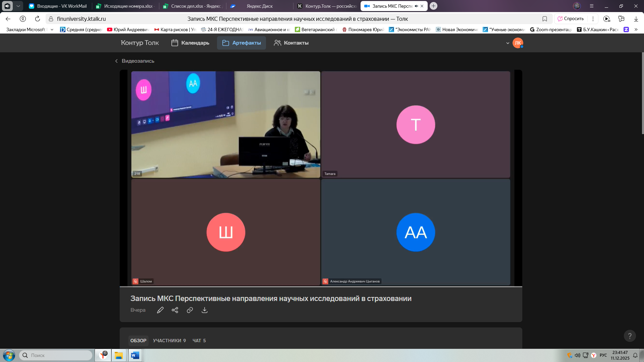
Task: Click the share recording icon
Action: [x=175, y=310]
